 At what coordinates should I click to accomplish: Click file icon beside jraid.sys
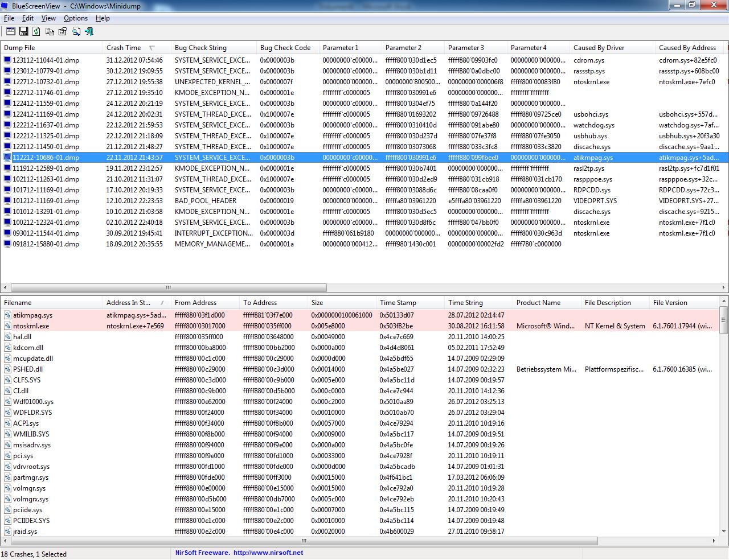[7, 532]
